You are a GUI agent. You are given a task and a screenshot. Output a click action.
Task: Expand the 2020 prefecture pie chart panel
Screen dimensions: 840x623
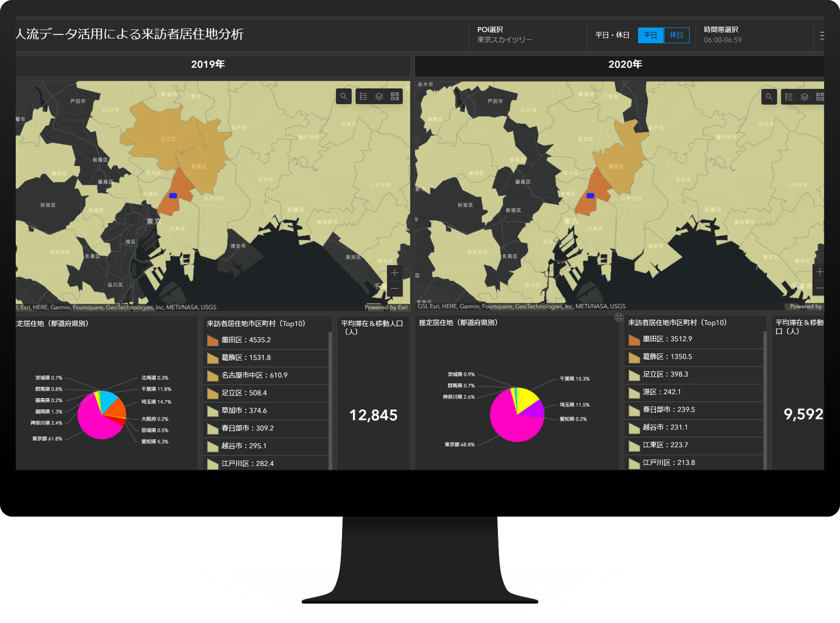[x=619, y=317]
